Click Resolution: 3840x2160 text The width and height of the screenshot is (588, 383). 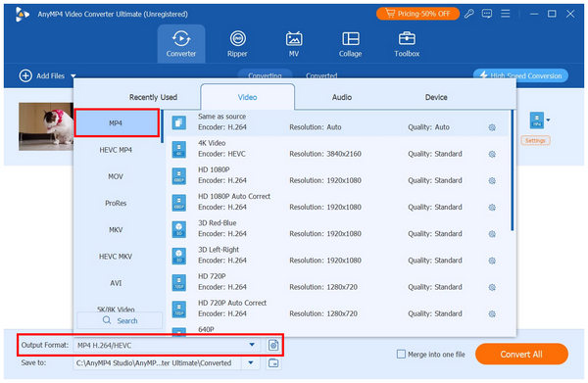[x=325, y=154]
